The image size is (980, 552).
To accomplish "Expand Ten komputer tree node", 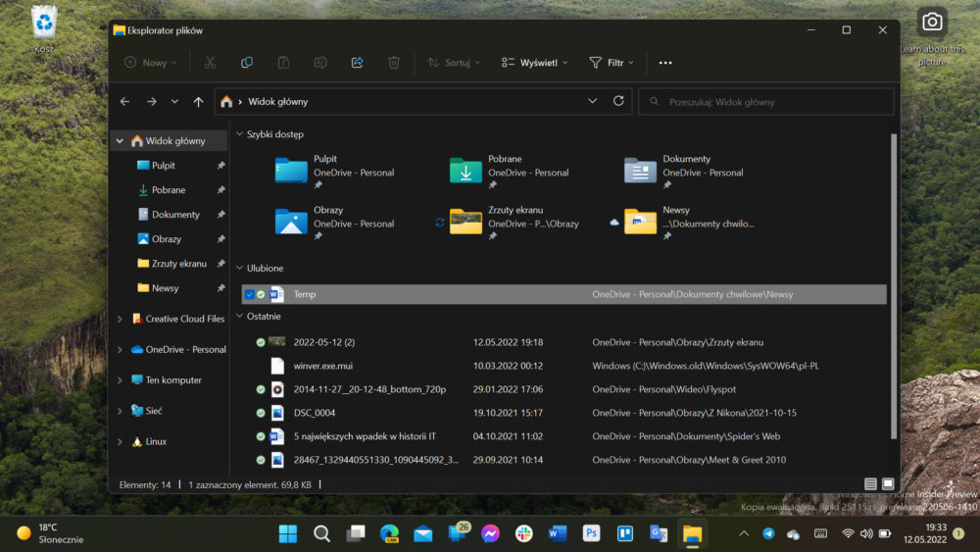I will 120,380.
